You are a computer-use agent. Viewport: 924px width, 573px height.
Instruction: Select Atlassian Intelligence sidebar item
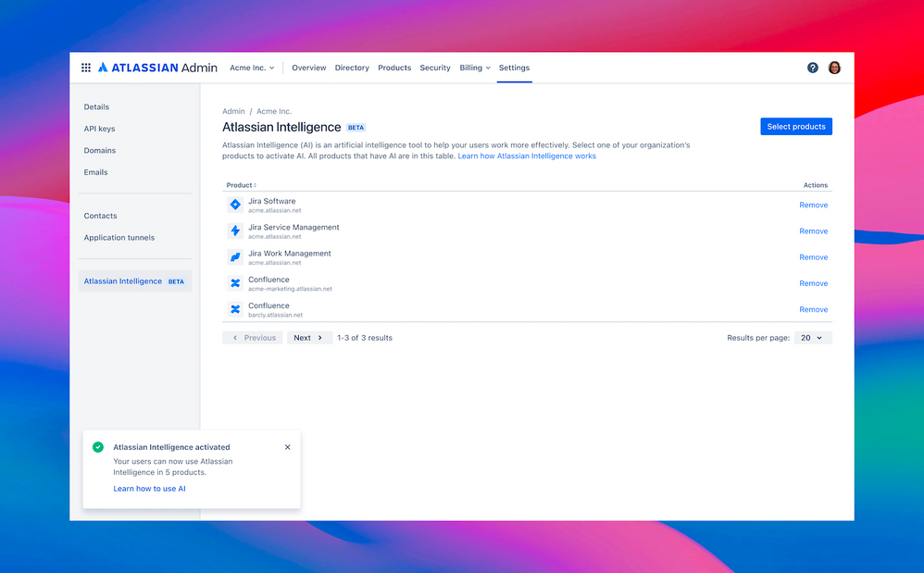pyautogui.click(x=135, y=280)
